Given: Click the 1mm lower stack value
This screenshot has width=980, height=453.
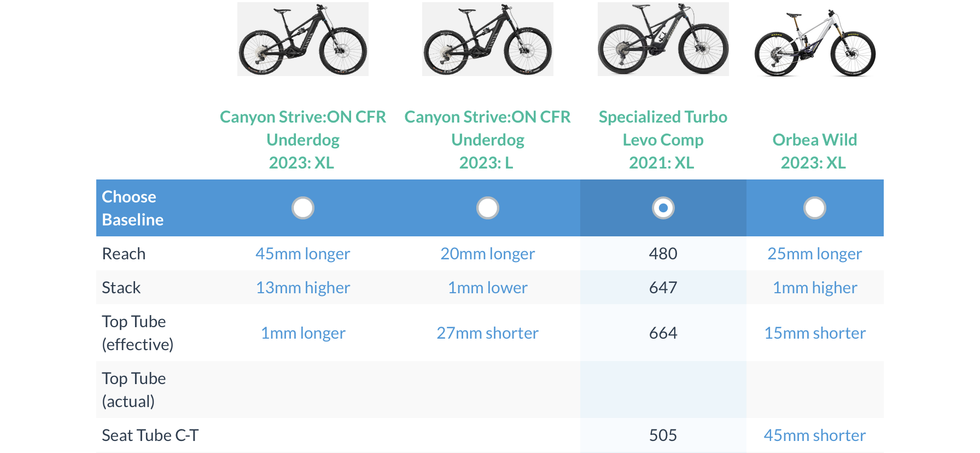Looking at the screenshot, I should pos(488,288).
